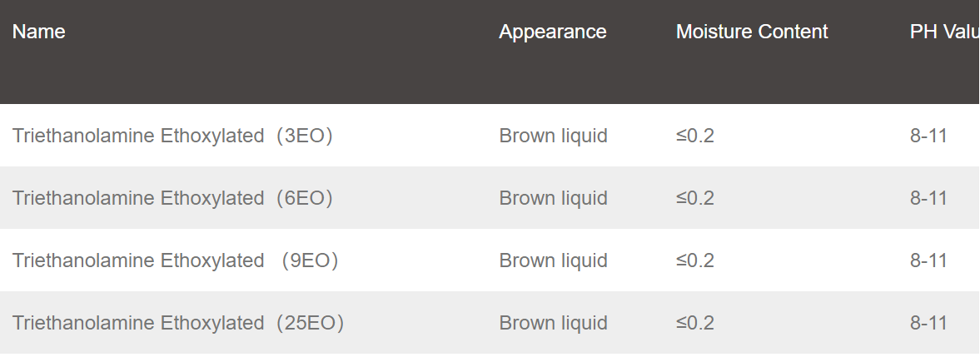This screenshot has width=980, height=357.
Task: Click Brown liquid in the 9EO row
Action: pos(553,260)
